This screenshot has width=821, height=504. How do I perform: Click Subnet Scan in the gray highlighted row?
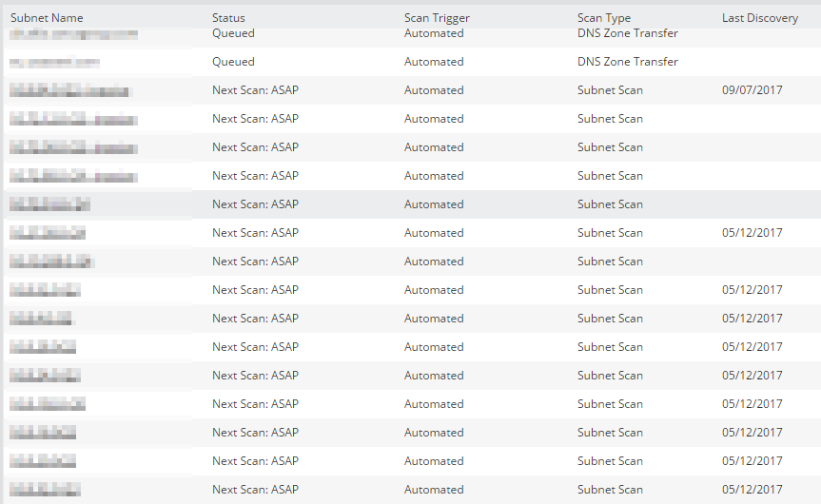click(610, 204)
